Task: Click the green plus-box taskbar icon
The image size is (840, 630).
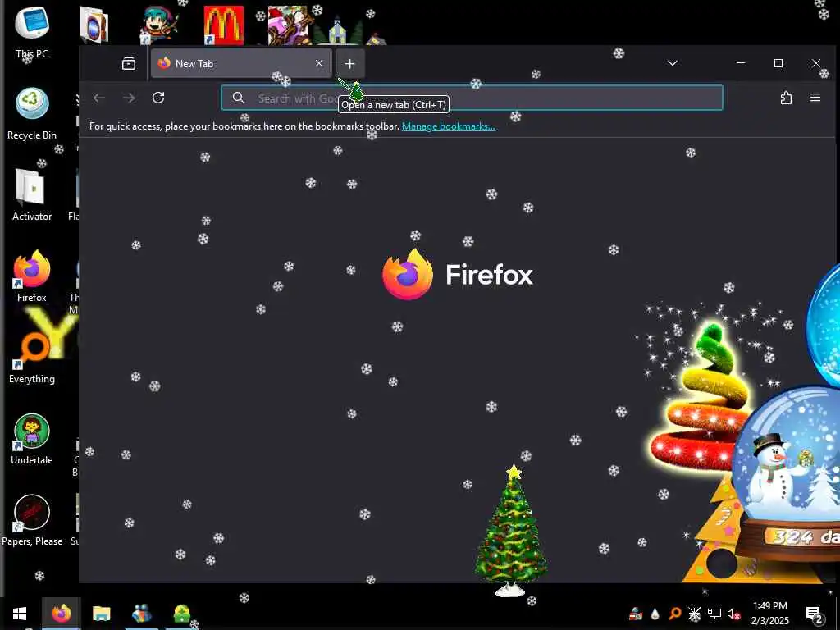Action: [181, 614]
